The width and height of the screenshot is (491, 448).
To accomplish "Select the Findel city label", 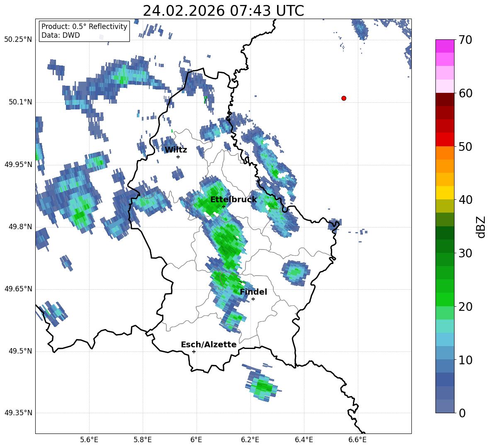I will click(253, 292).
